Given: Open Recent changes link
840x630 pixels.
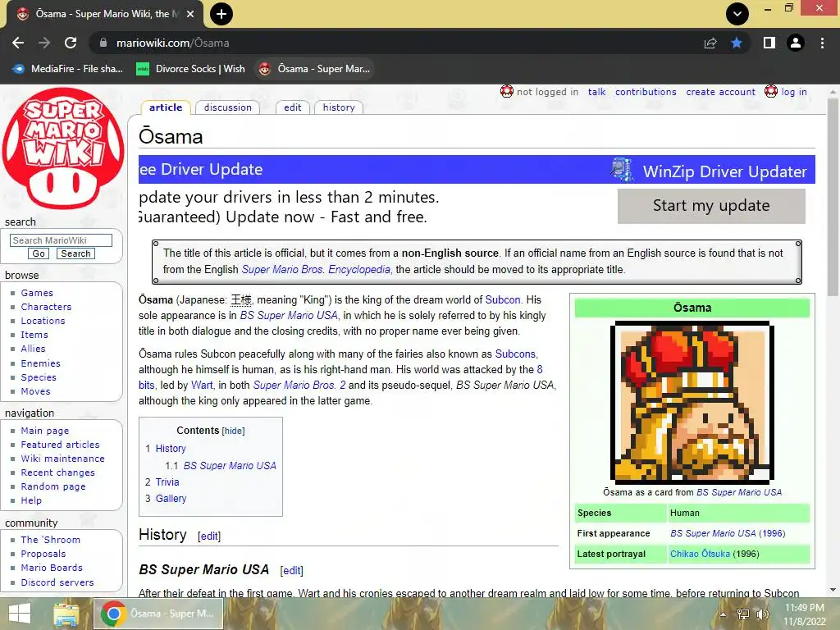Looking at the screenshot, I should (58, 472).
